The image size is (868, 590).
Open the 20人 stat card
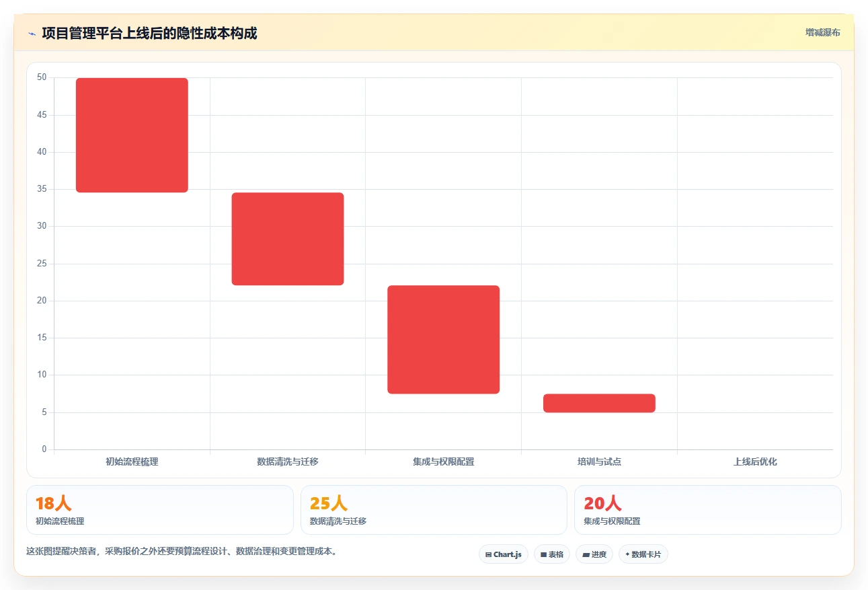[x=707, y=510]
